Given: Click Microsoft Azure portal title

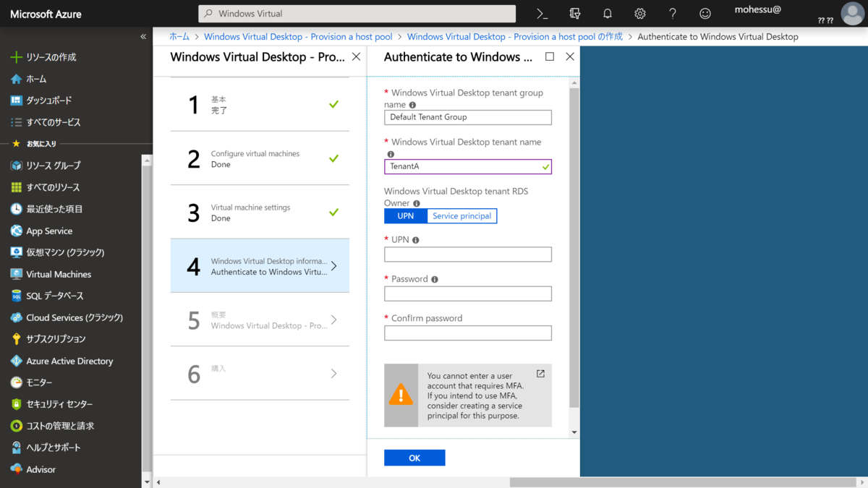Looking at the screenshot, I should pyautogui.click(x=46, y=14).
